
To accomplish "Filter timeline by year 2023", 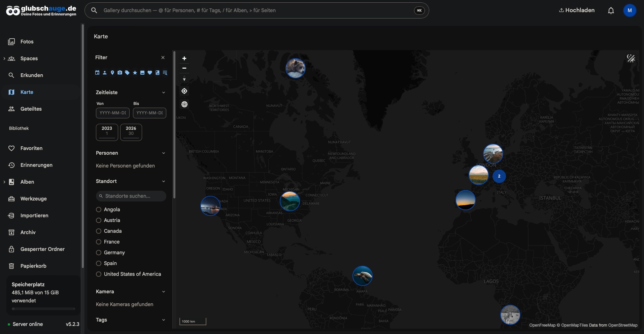I will [107, 132].
